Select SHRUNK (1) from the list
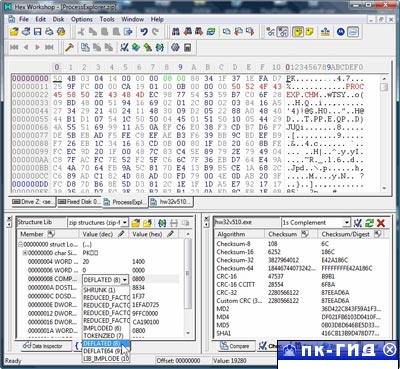Screen dimensions: 400x369 (106, 290)
